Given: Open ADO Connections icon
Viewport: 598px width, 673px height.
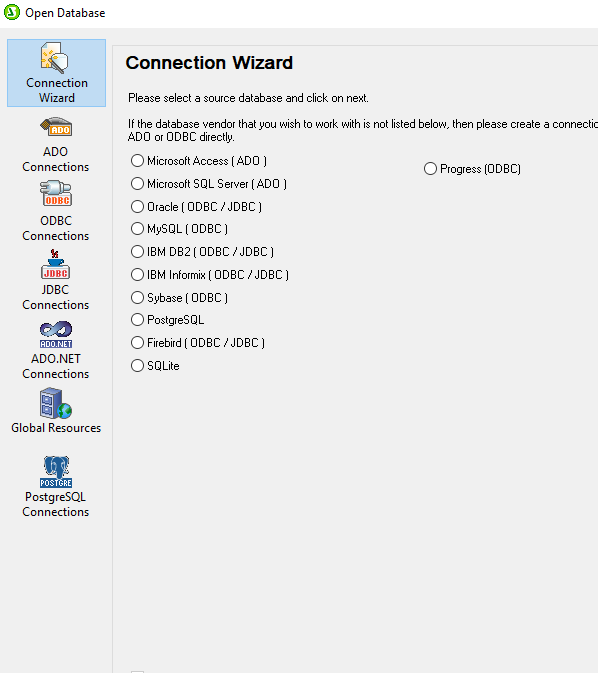Looking at the screenshot, I should tap(56, 127).
